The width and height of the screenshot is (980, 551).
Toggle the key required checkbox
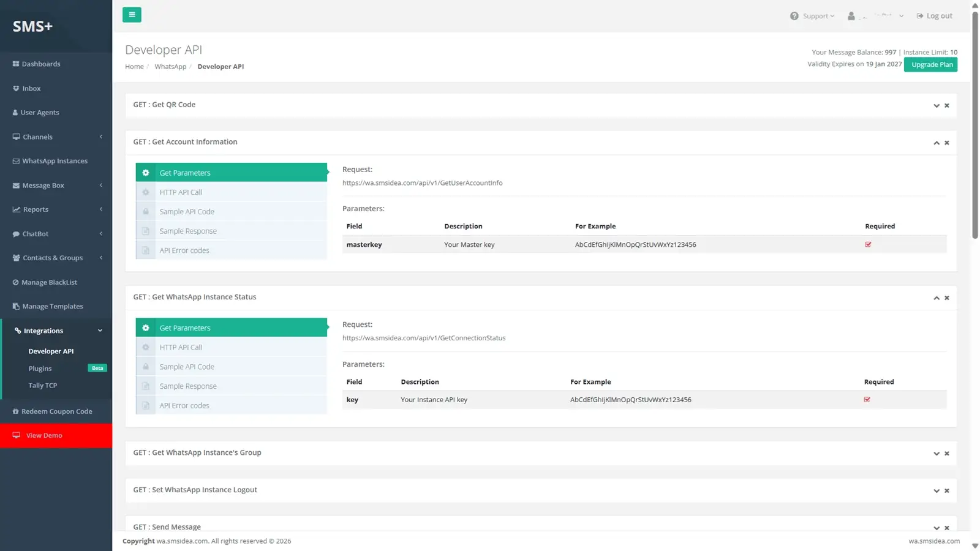click(x=867, y=400)
